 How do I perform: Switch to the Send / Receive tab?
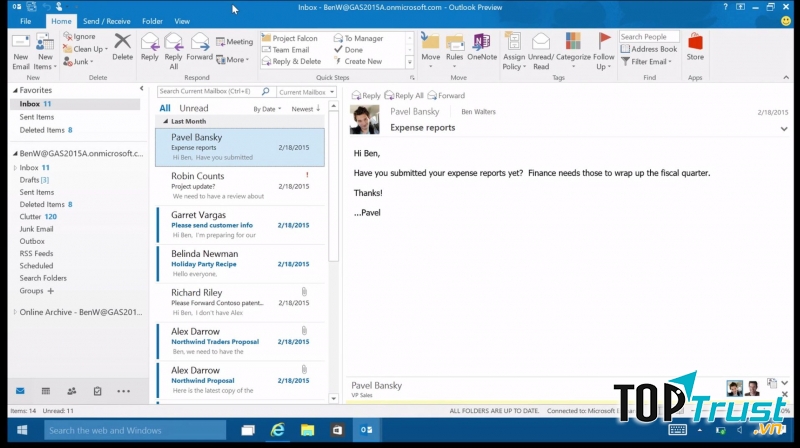[107, 21]
